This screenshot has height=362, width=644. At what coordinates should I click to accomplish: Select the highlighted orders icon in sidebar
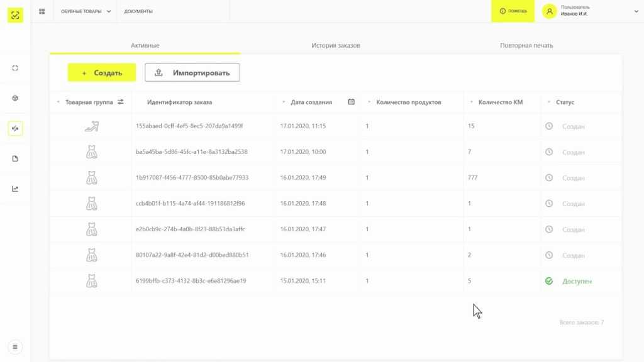(15, 128)
